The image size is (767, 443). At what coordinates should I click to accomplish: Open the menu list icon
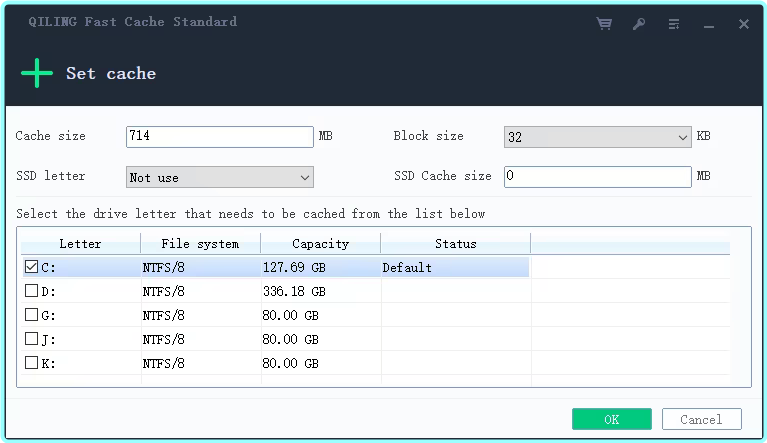[674, 23]
